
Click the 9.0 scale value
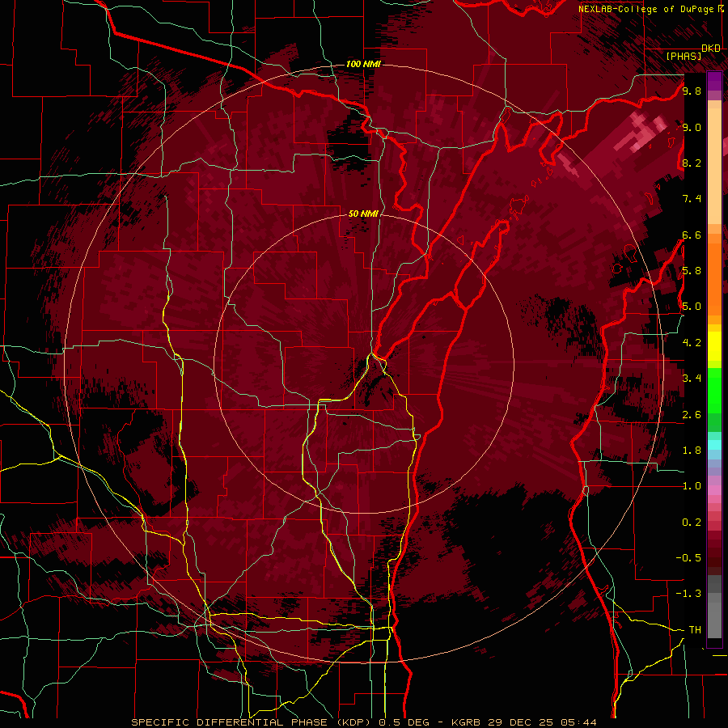pos(692,127)
